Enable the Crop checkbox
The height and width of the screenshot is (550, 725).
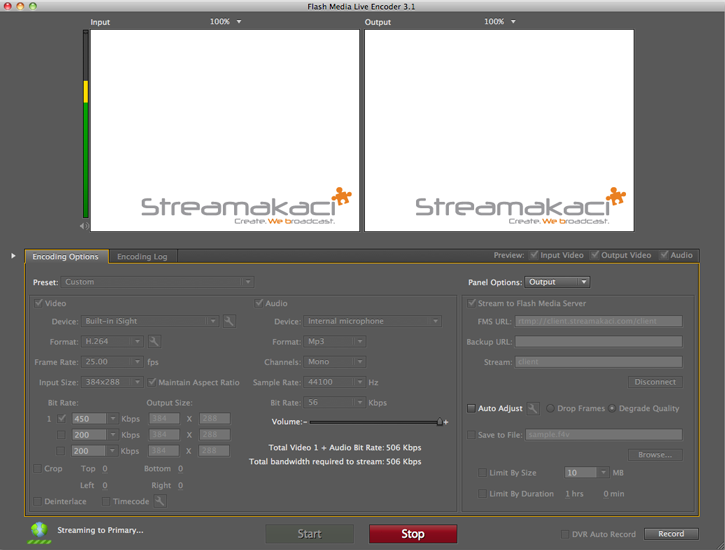click(37, 469)
